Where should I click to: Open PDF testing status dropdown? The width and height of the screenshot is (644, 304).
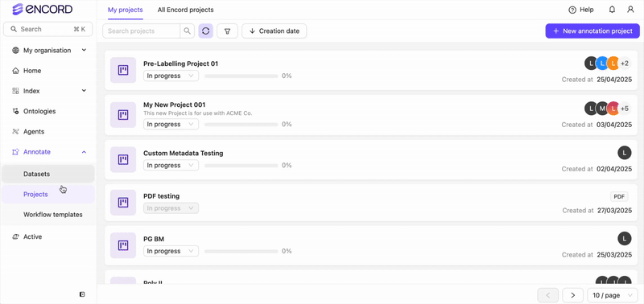click(x=171, y=208)
